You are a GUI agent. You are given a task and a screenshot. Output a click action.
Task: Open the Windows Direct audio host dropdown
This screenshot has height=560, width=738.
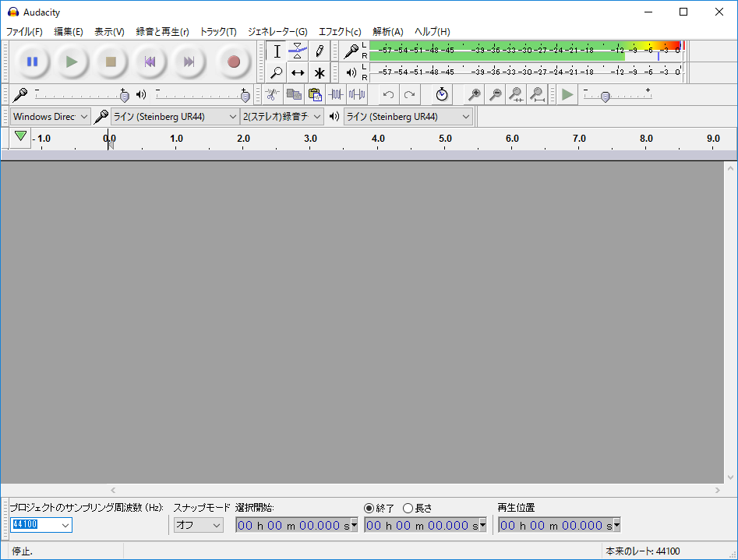48,115
